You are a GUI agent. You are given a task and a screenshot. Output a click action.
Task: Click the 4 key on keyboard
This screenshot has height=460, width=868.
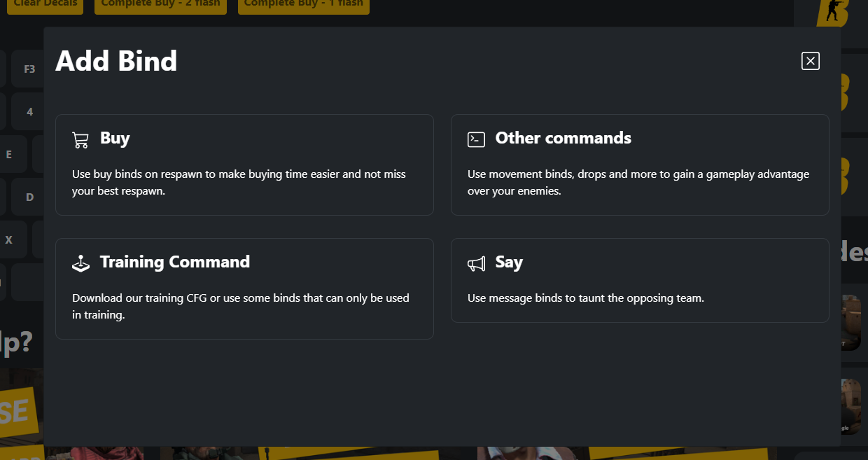tap(29, 111)
